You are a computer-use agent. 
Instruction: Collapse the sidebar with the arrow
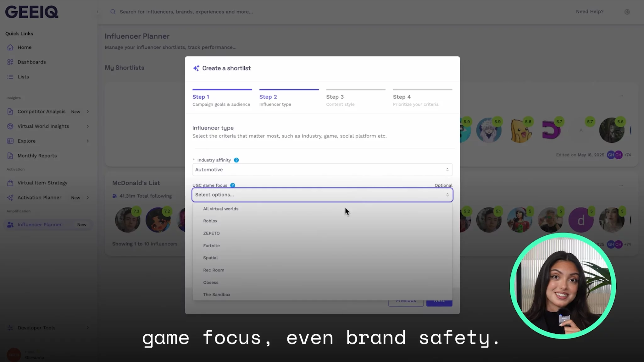(x=97, y=12)
